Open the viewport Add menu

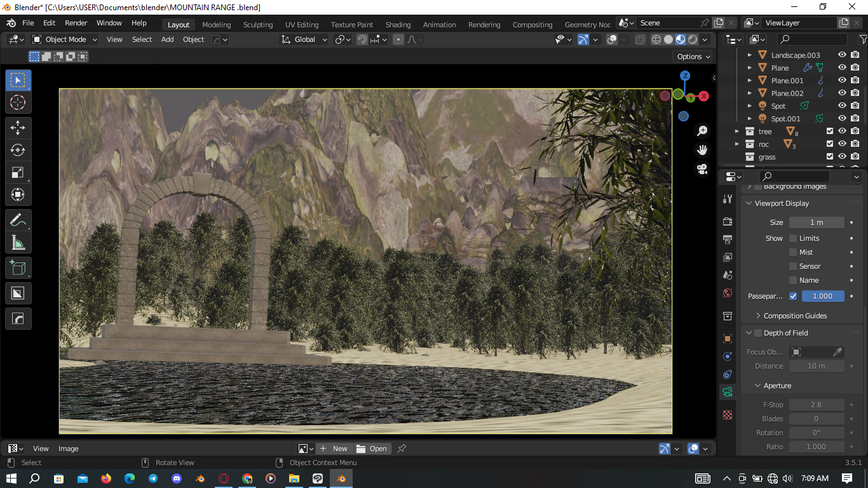[x=168, y=39]
